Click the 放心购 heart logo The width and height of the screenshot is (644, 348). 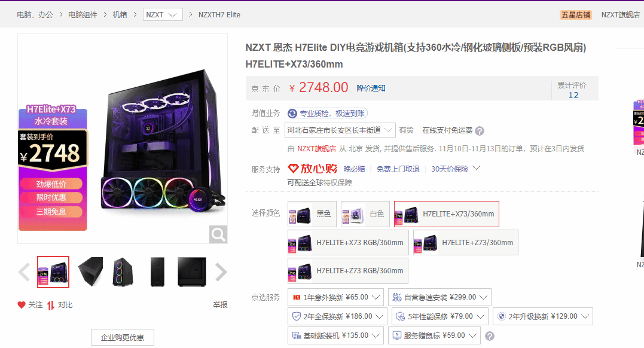[293, 169]
